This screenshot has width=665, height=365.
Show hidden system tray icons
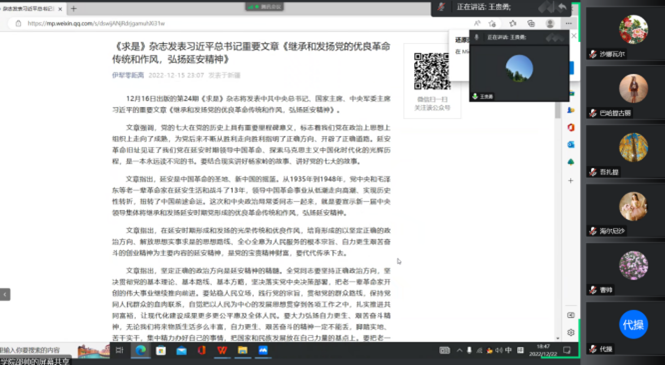click(x=459, y=350)
